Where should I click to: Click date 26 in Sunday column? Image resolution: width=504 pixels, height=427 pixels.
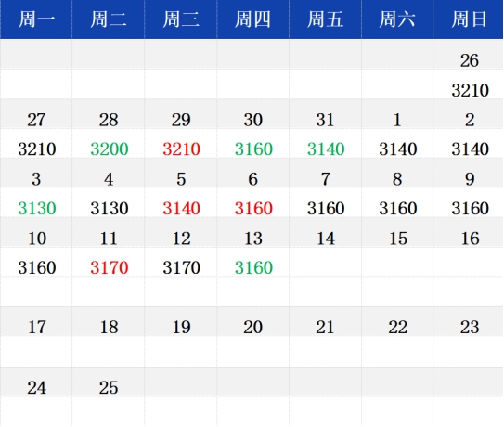(470, 60)
